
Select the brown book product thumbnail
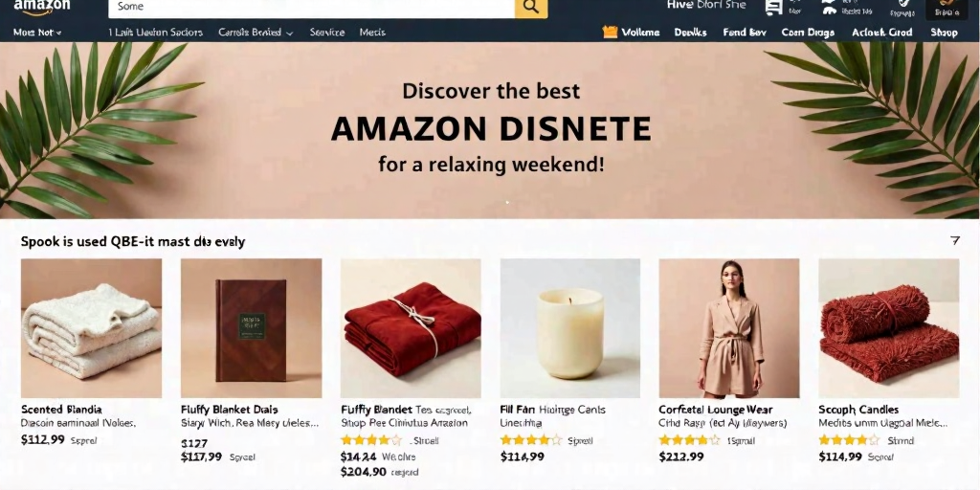click(252, 328)
